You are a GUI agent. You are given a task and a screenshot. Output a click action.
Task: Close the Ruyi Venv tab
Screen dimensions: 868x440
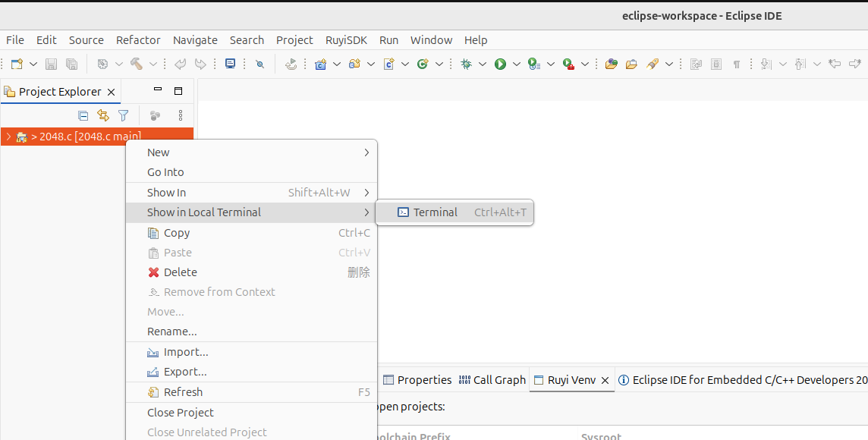[x=605, y=380]
